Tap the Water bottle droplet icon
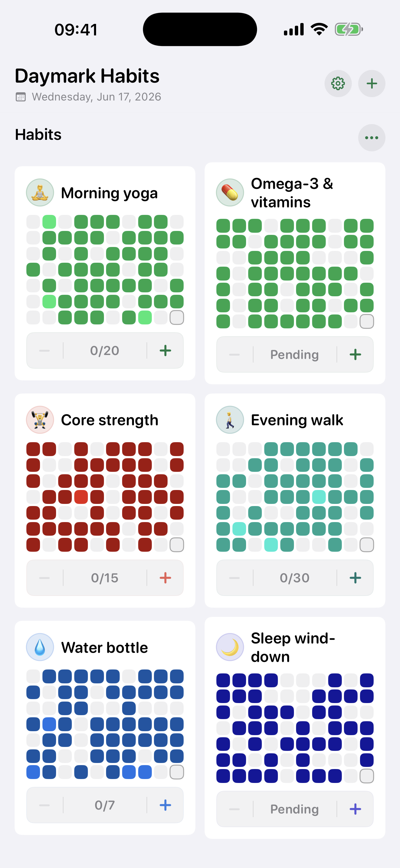 click(x=40, y=647)
